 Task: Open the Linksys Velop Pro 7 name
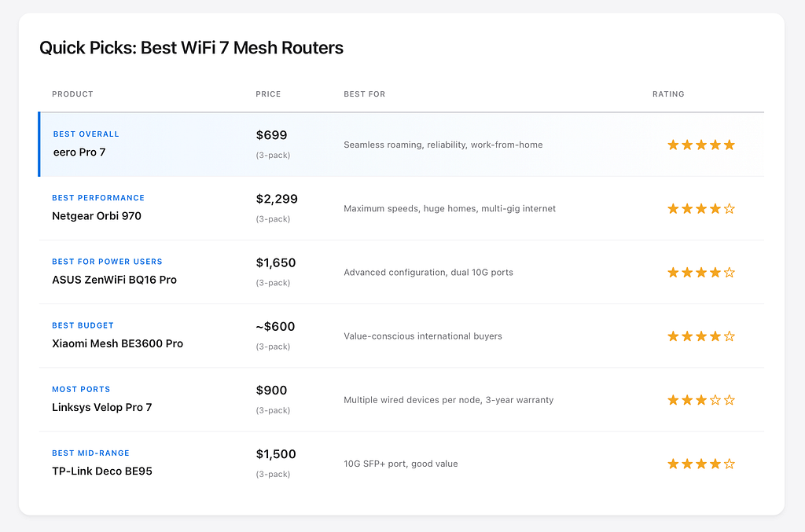click(101, 407)
